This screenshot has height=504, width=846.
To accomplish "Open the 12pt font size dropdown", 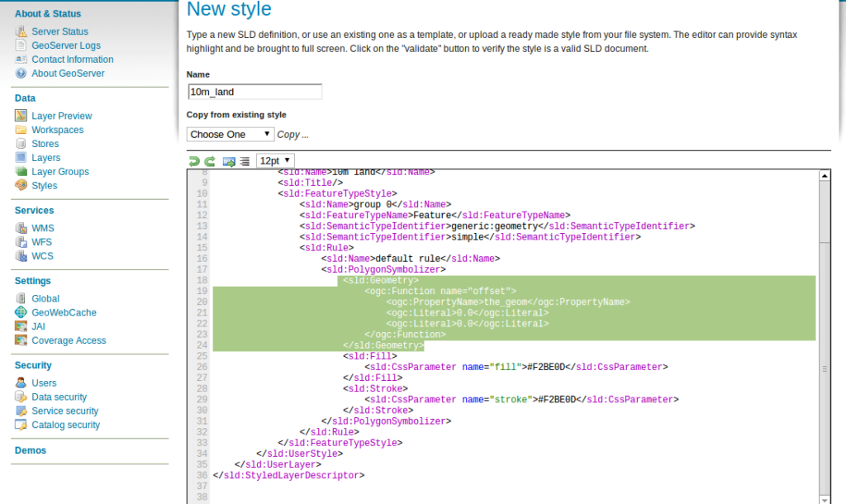I will 274,160.
